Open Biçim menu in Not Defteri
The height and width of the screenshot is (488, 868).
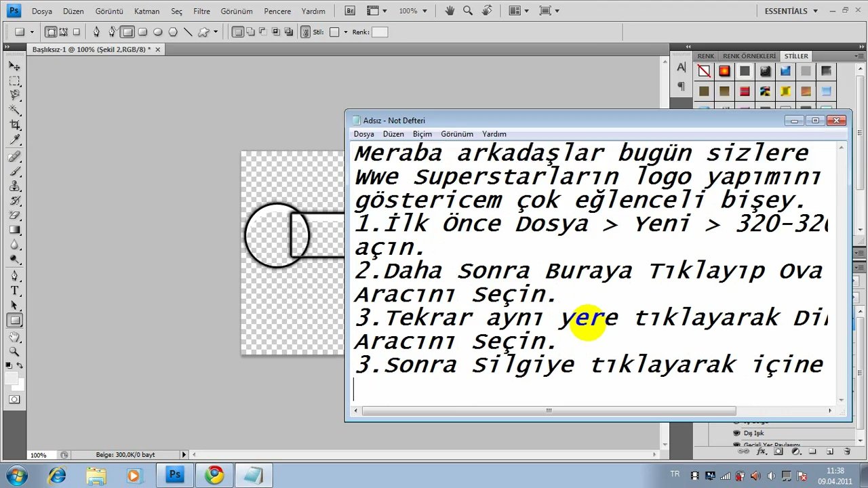(422, 134)
